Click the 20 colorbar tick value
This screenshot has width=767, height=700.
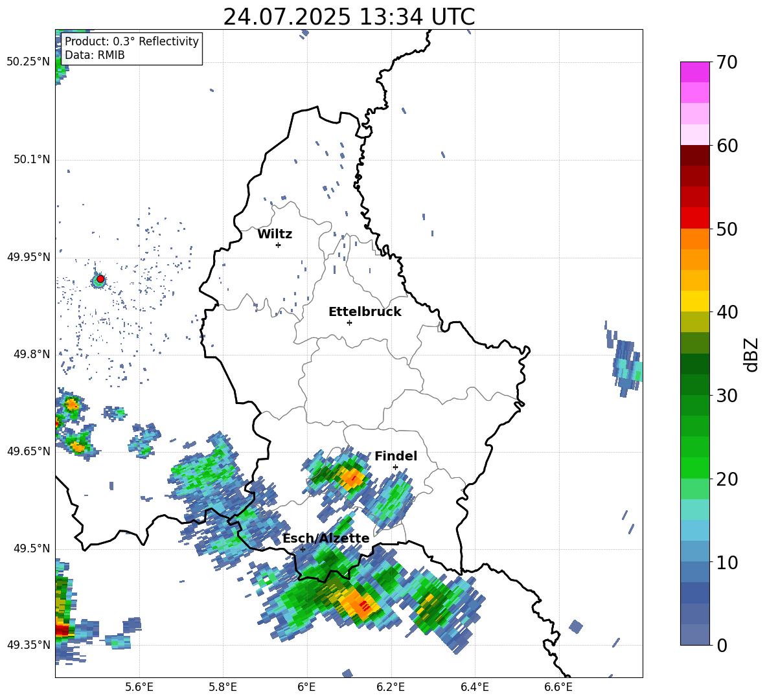(727, 479)
